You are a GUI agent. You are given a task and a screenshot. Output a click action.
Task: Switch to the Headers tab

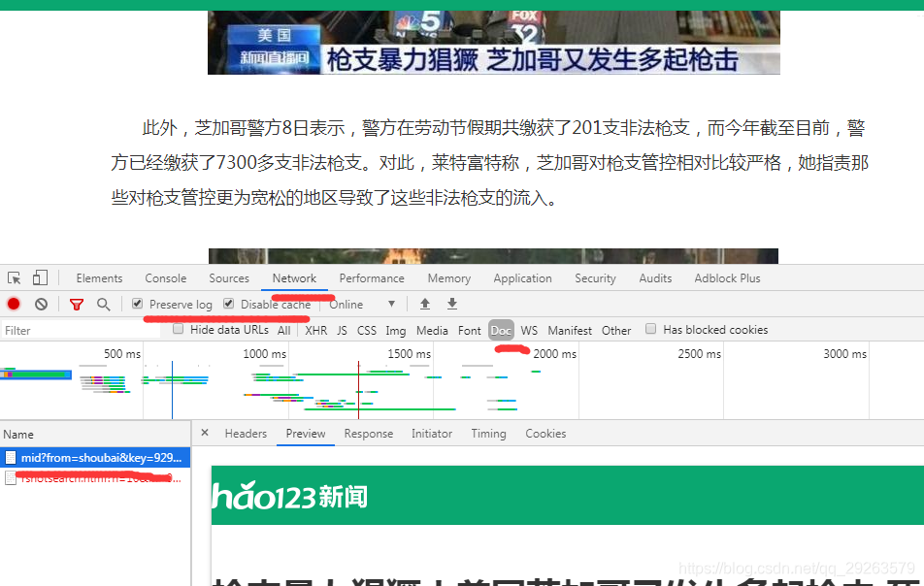(x=246, y=434)
